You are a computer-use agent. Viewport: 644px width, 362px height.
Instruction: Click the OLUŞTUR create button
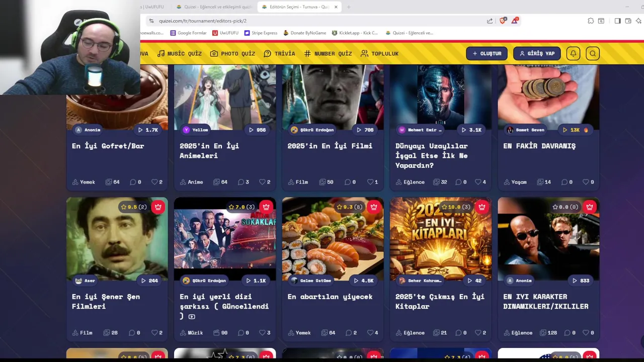[x=487, y=53]
